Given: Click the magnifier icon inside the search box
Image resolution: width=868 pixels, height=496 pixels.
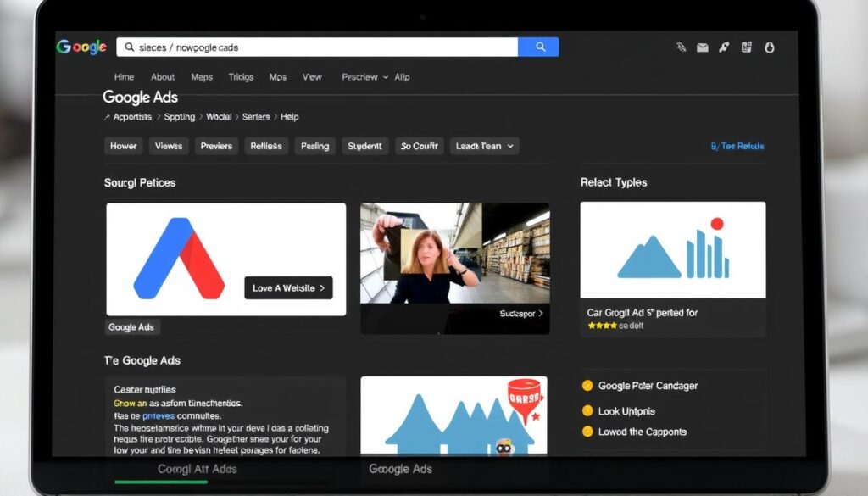Looking at the screenshot, I should pos(130,47).
